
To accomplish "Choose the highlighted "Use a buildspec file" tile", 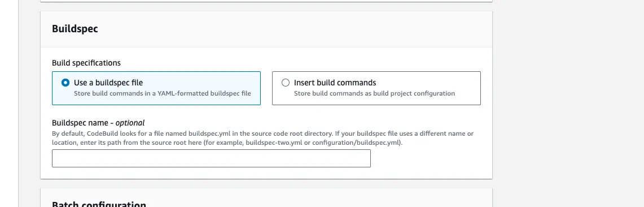I will click(x=156, y=88).
